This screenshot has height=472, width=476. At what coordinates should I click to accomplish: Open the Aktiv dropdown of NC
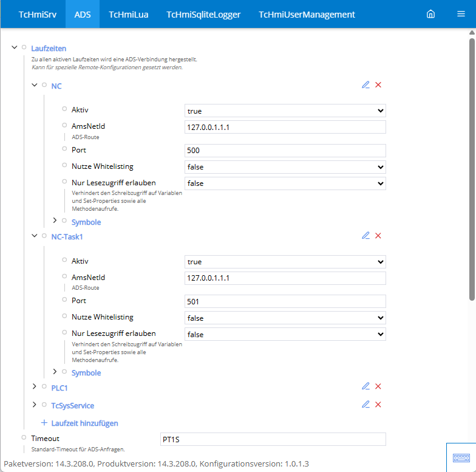[285, 111]
